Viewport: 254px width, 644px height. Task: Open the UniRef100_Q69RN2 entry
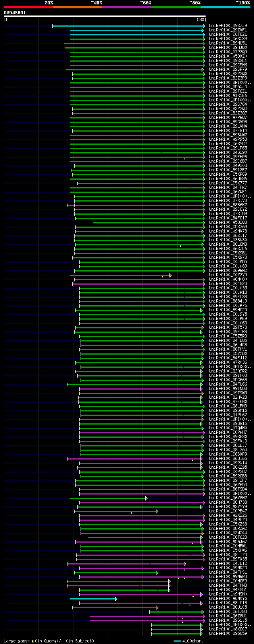[x=228, y=270]
